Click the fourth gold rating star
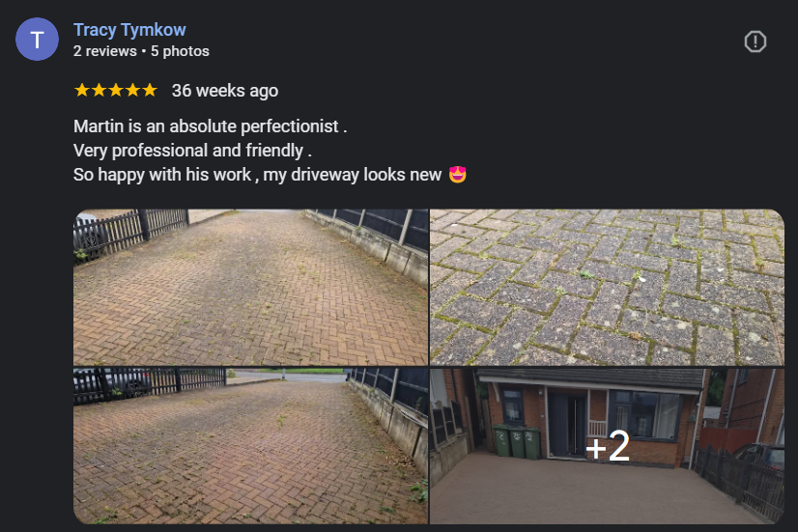Screen dimensions: 798x532 pyautogui.click(x=132, y=91)
